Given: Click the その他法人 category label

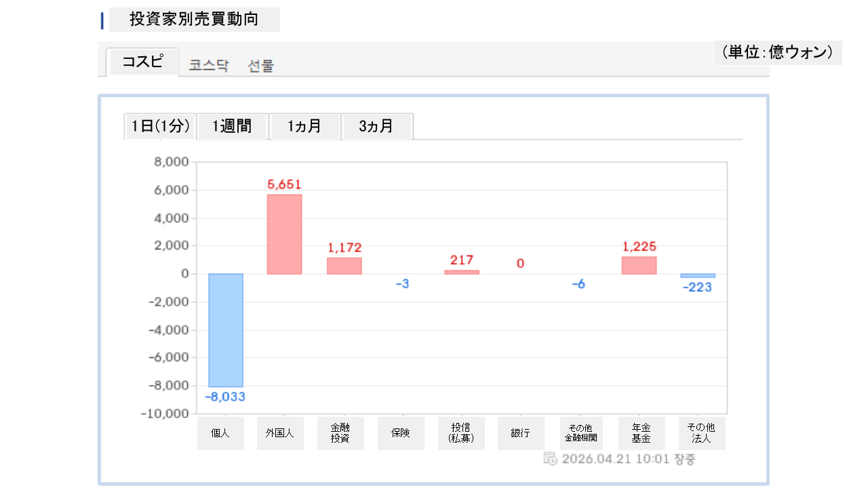Looking at the screenshot, I should click(701, 433).
